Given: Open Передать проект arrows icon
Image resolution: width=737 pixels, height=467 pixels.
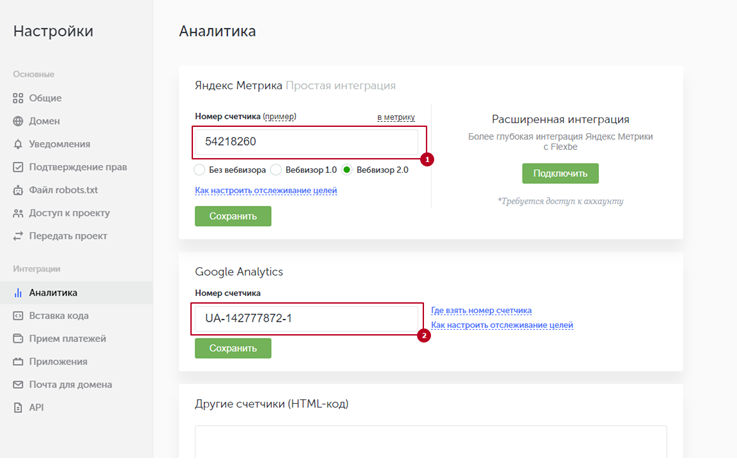Looking at the screenshot, I should coord(18,236).
